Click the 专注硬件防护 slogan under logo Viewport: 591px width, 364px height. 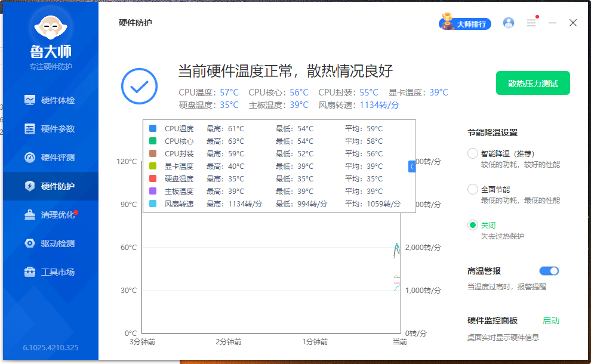[x=51, y=67]
